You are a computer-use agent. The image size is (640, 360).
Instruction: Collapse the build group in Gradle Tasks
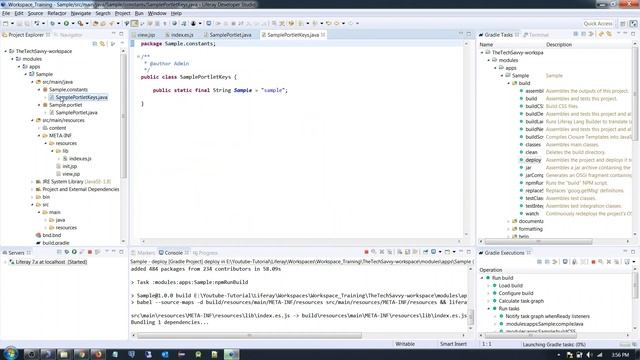(509, 83)
